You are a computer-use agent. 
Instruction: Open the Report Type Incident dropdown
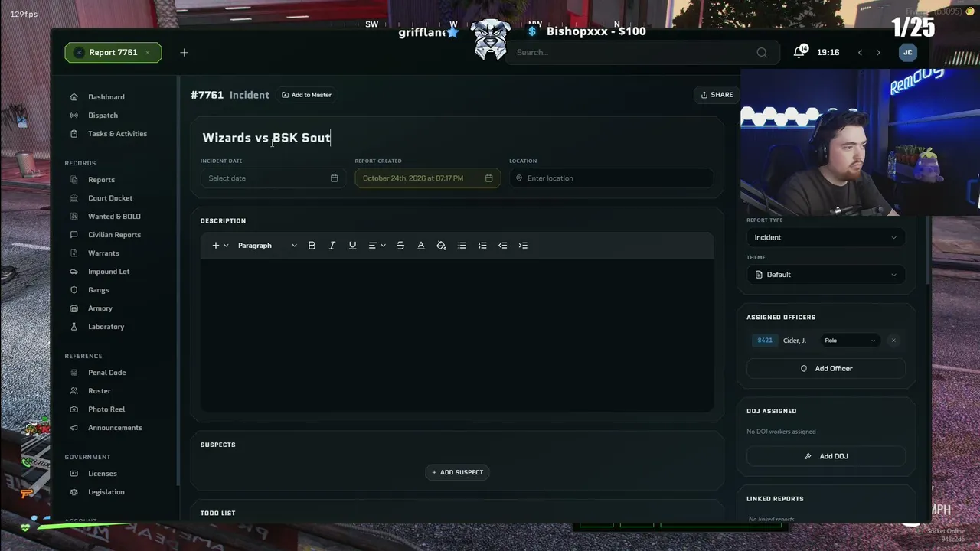tap(825, 237)
